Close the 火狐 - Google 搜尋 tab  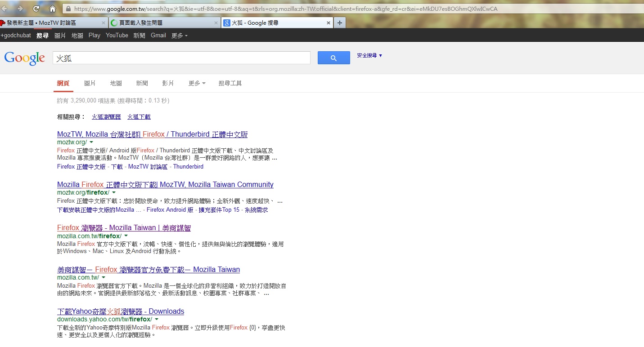tap(329, 22)
